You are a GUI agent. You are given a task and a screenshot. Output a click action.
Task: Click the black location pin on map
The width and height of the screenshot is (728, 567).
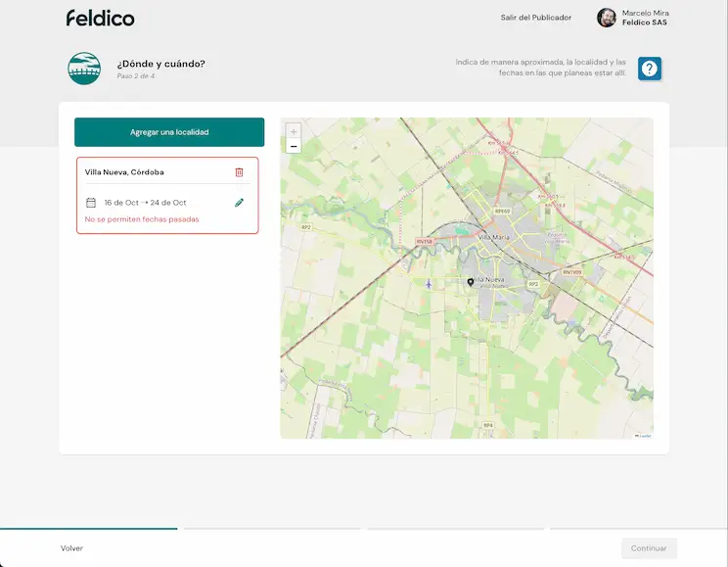471,282
